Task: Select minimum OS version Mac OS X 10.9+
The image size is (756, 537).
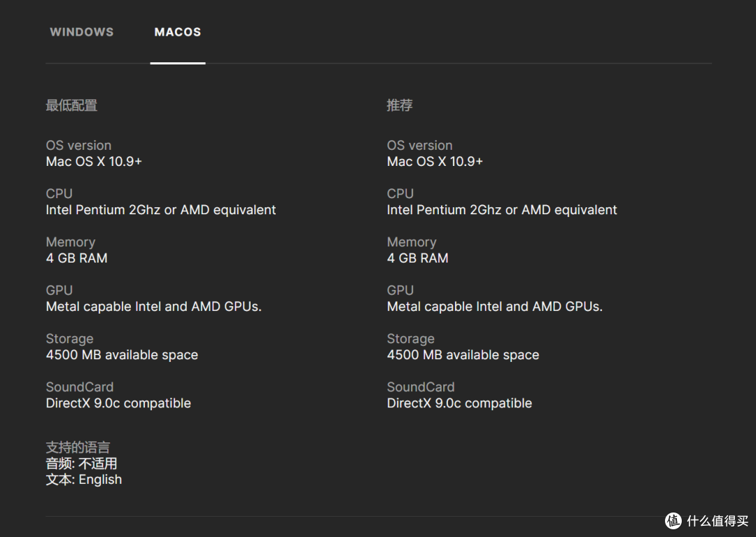Action: tap(94, 162)
